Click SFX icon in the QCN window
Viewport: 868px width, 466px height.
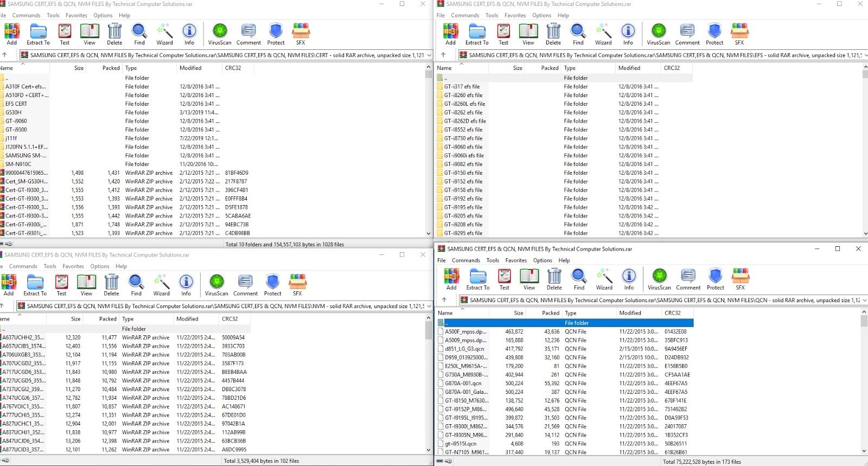click(x=740, y=279)
